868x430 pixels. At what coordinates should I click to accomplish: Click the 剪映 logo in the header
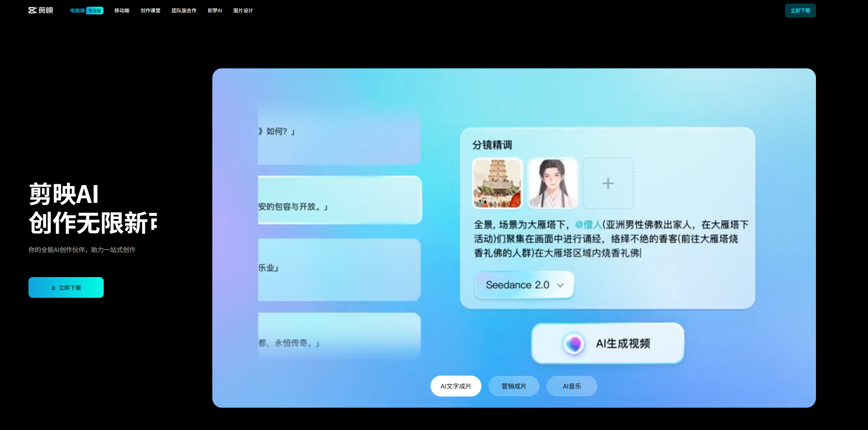[41, 11]
